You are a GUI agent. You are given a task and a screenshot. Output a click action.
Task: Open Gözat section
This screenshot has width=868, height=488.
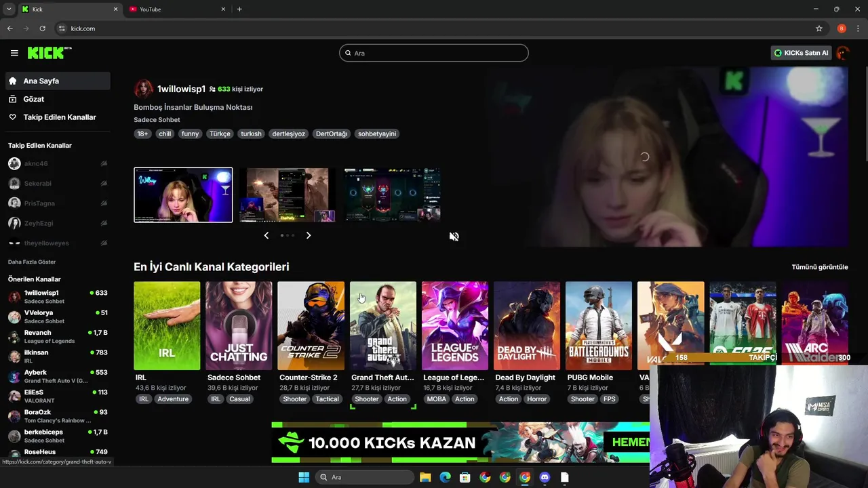click(58, 99)
